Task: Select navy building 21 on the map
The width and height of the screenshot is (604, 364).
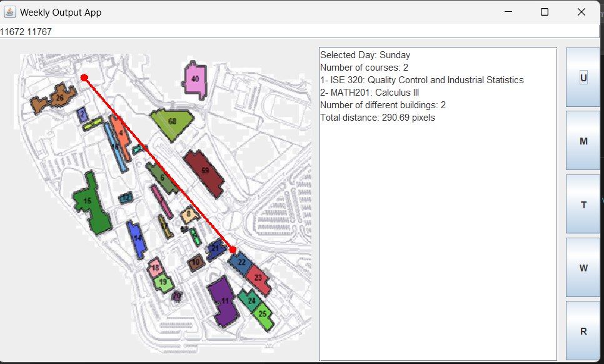Action: pyautogui.click(x=216, y=249)
